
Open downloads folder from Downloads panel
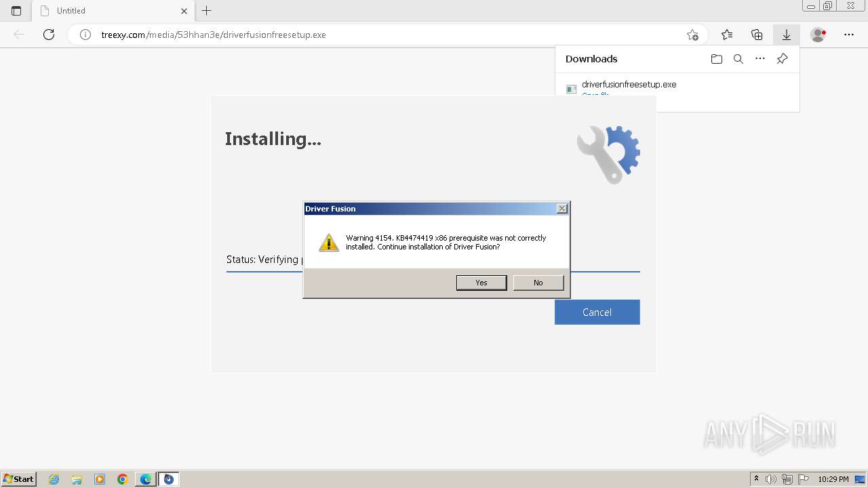coord(717,59)
